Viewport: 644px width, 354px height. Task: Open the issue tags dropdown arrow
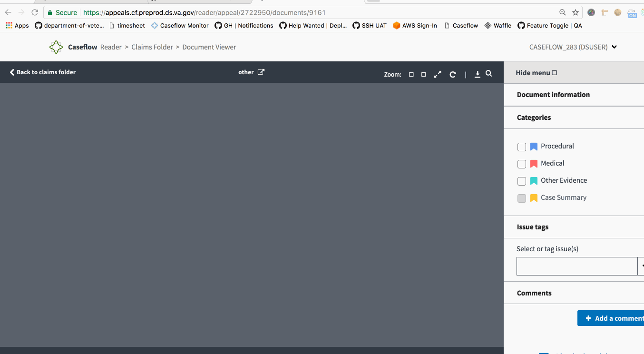(x=641, y=266)
